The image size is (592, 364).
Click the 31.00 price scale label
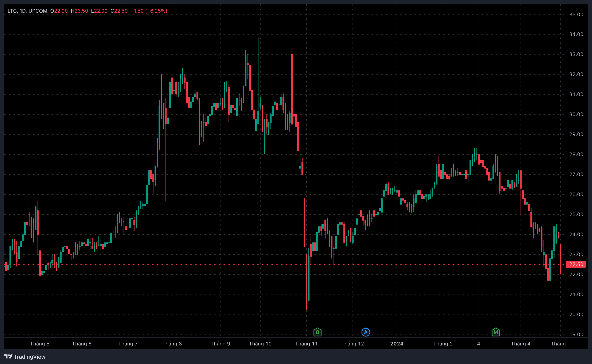point(576,94)
